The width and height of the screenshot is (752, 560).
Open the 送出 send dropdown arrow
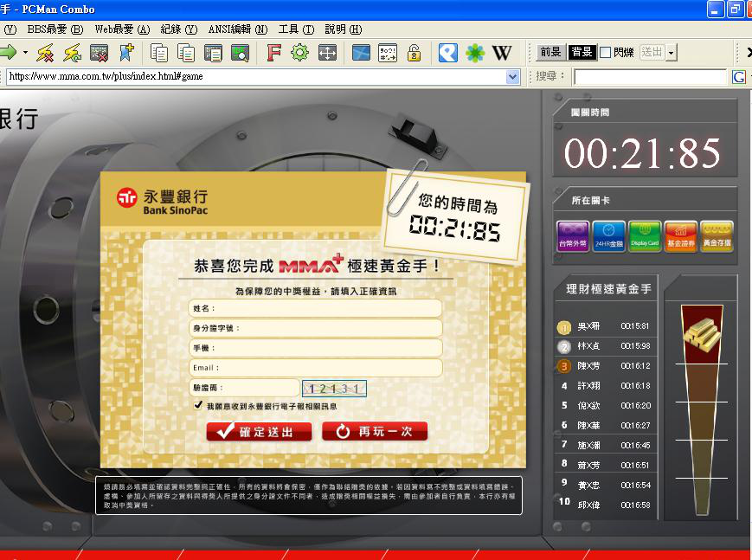tap(671, 52)
